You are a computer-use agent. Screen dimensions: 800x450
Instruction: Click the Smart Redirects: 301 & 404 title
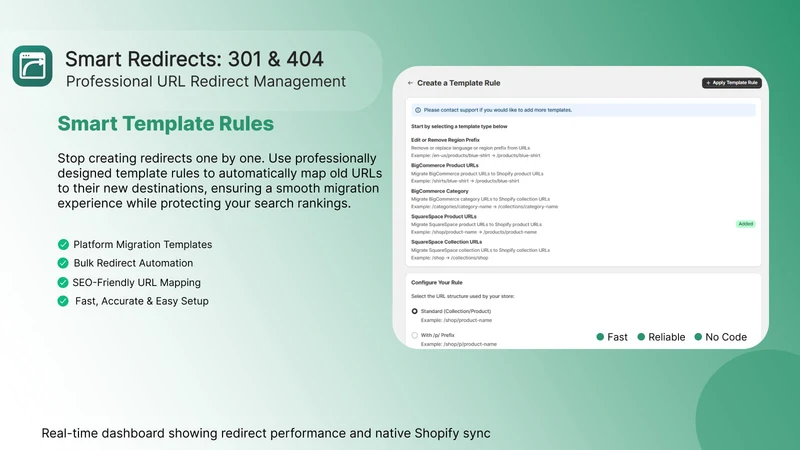(x=194, y=59)
